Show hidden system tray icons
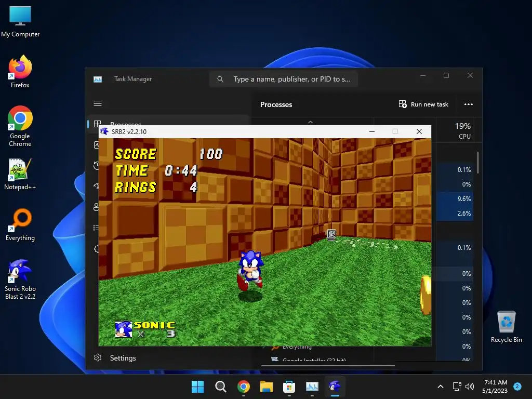The height and width of the screenshot is (399, 532). [441, 387]
